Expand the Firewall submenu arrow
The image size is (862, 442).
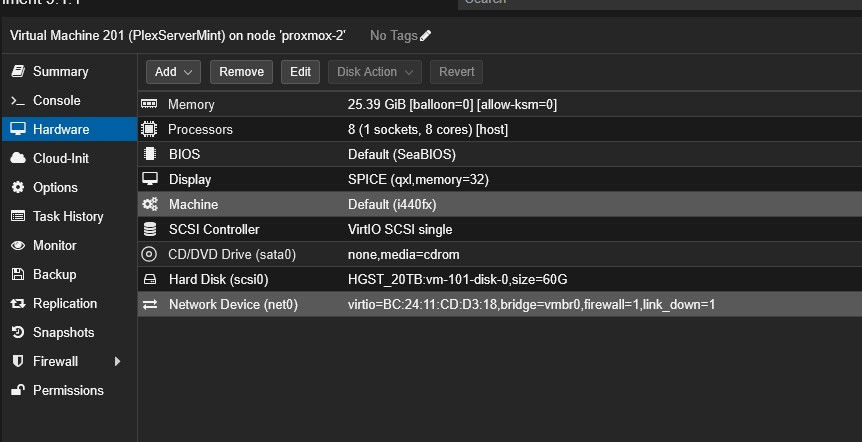click(117, 361)
